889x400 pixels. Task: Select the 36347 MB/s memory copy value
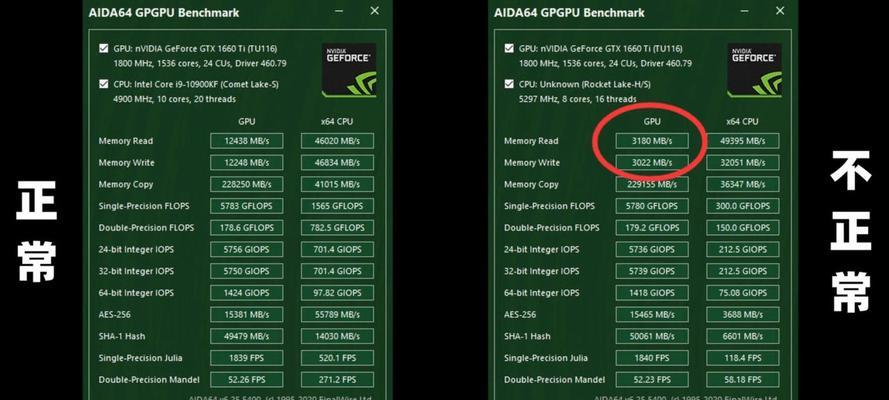(x=743, y=184)
